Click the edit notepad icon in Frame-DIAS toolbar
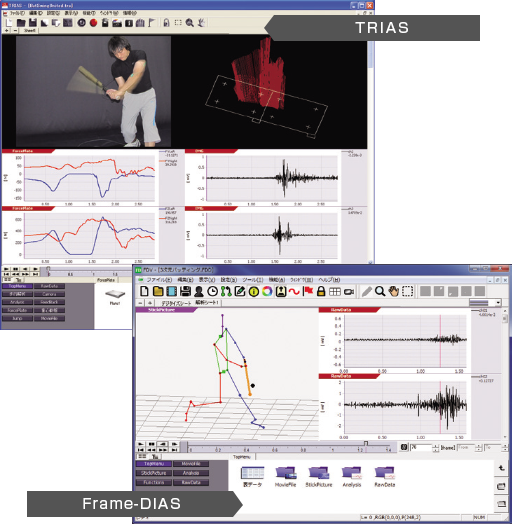The image size is (512, 524). [240, 291]
